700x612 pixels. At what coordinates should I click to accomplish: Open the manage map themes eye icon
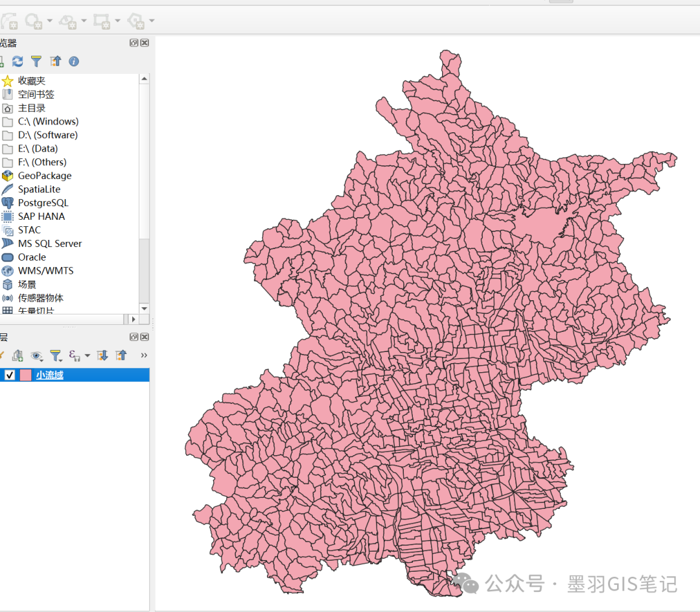(x=36, y=355)
